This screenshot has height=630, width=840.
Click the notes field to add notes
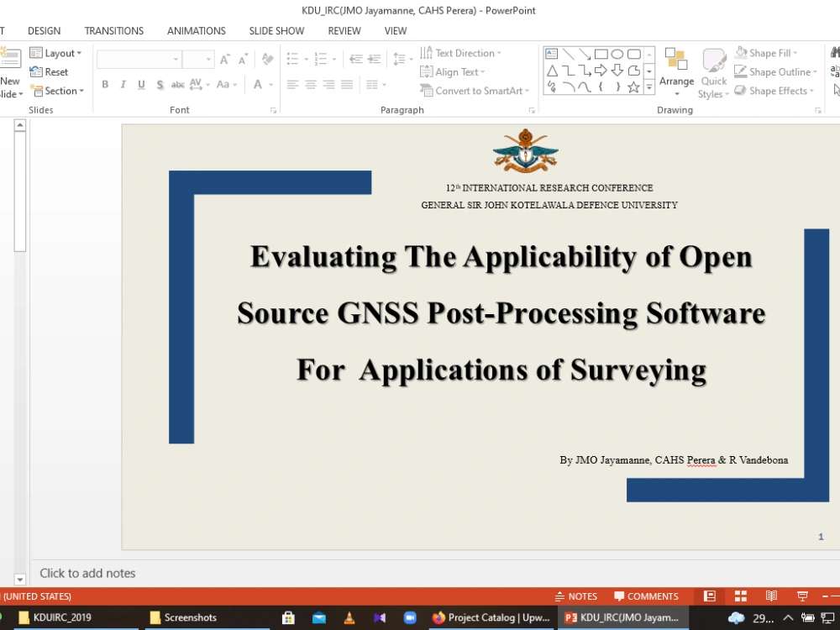(435, 573)
